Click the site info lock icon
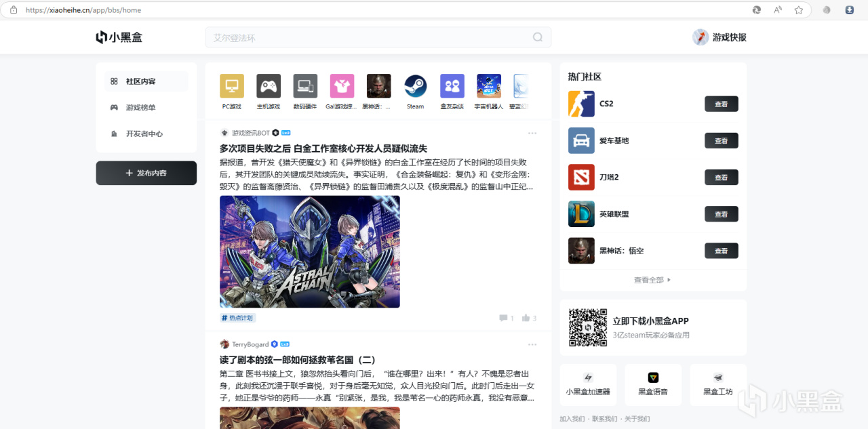Viewport: 868px width, 429px height. coord(14,10)
